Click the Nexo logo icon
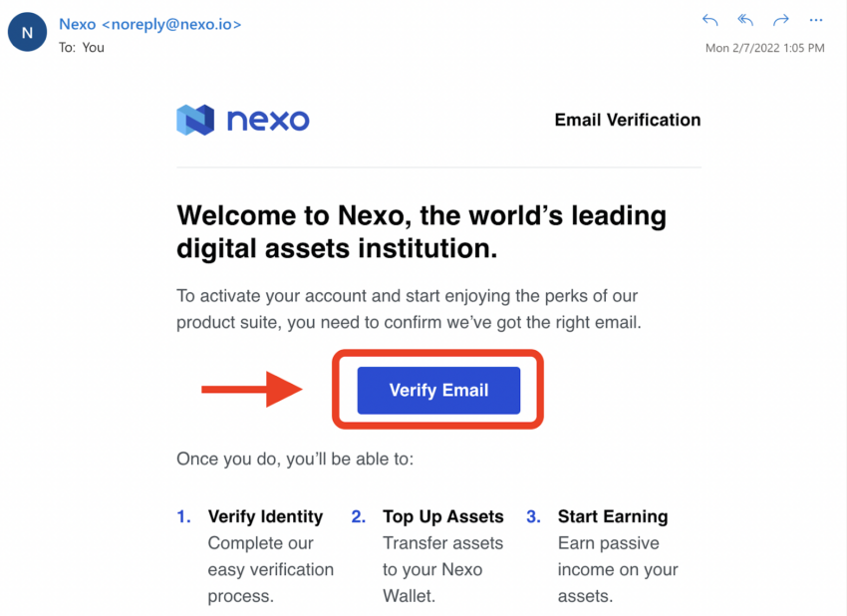Viewport: 847px width, 616px height. pyautogui.click(x=195, y=120)
